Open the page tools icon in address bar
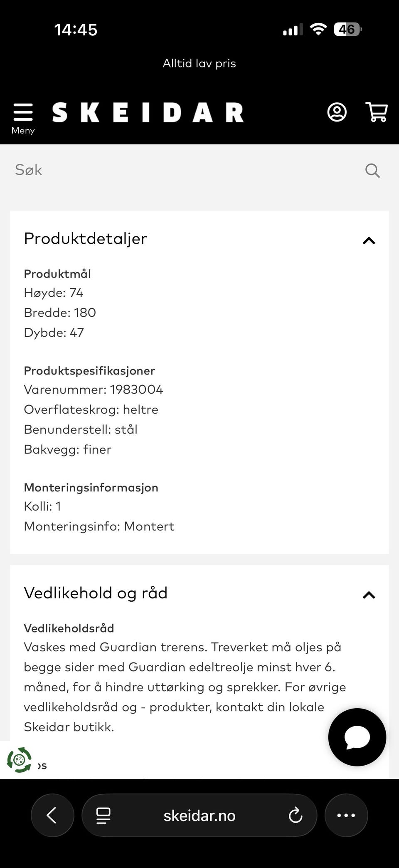Viewport: 399px width, 868px height. (x=103, y=816)
